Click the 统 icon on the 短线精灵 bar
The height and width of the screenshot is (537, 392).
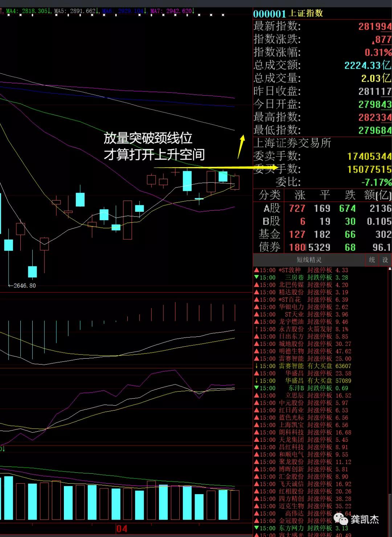pyautogui.click(x=371, y=260)
